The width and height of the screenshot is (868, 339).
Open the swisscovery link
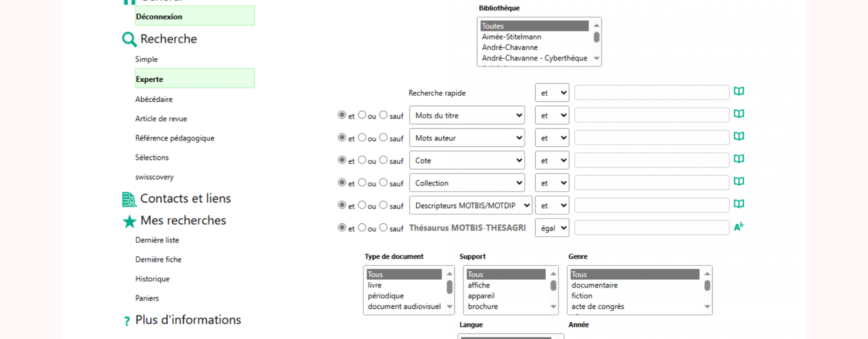154,177
